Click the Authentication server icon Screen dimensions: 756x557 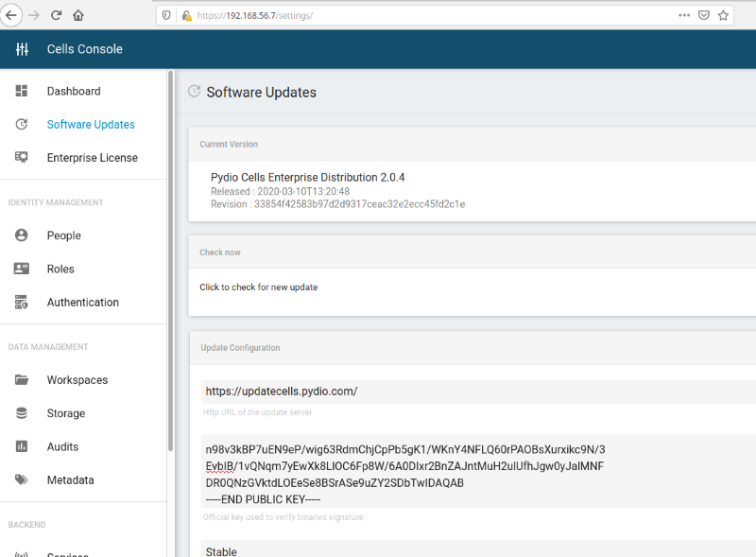[22, 302]
